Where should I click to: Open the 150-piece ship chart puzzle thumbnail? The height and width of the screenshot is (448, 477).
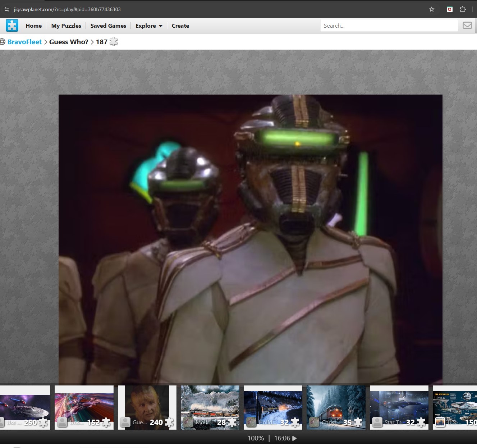[455, 408]
